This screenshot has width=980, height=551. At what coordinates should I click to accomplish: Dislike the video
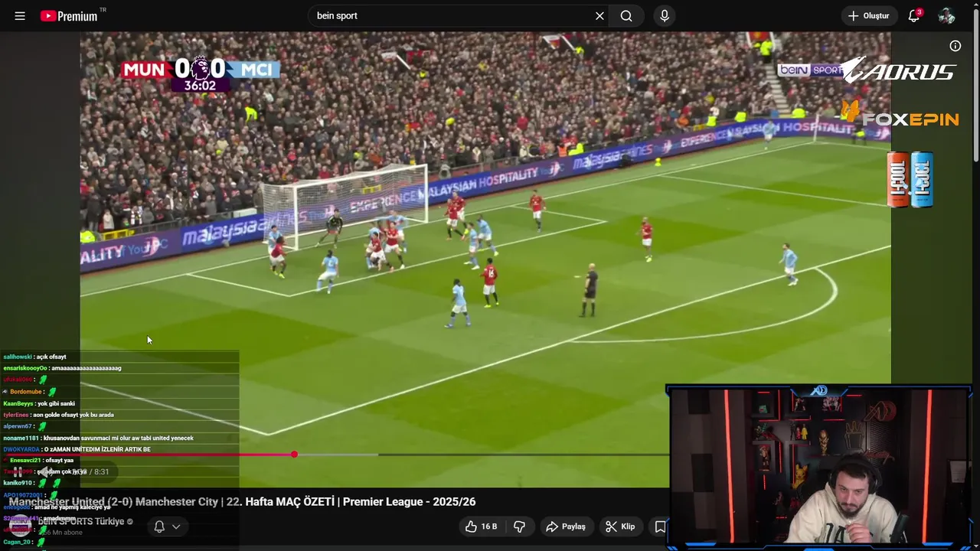[x=519, y=527]
